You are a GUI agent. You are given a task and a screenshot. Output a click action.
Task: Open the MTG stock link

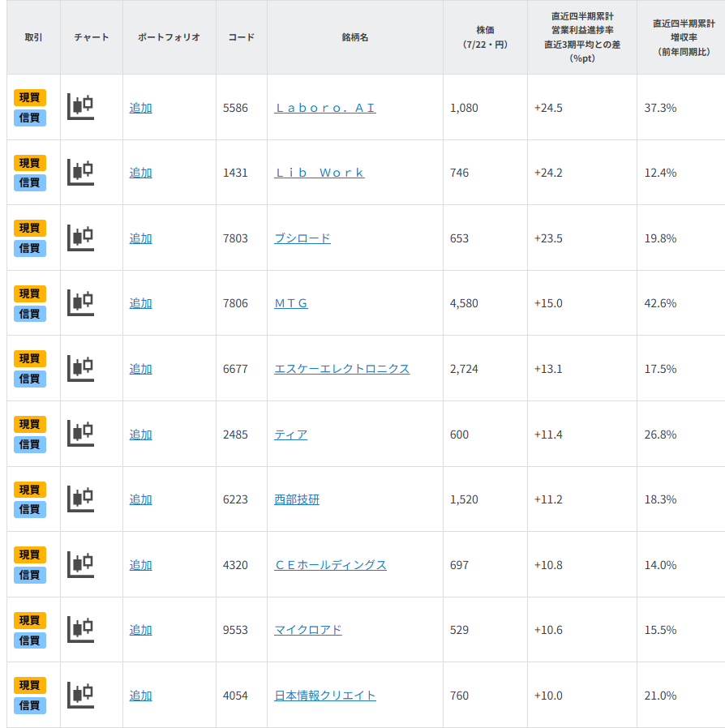(291, 303)
